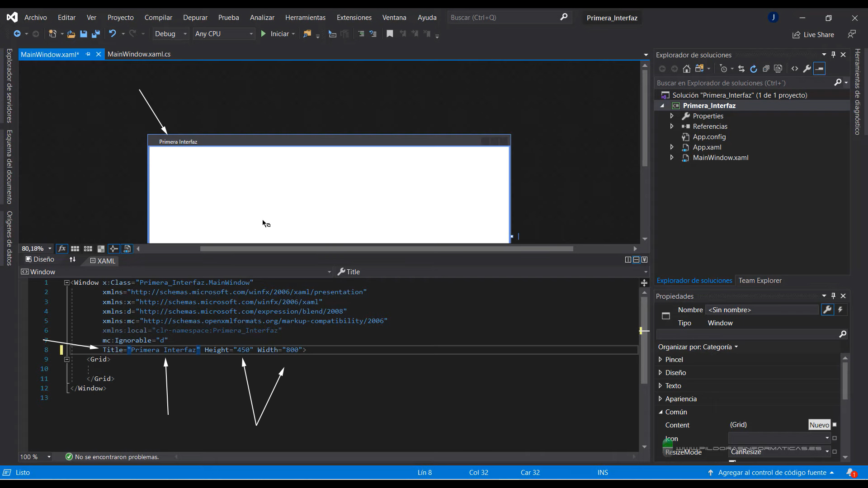Image resolution: width=868 pixels, height=488 pixels.
Task: Expand the Apariencia property category
Action: 660,399
